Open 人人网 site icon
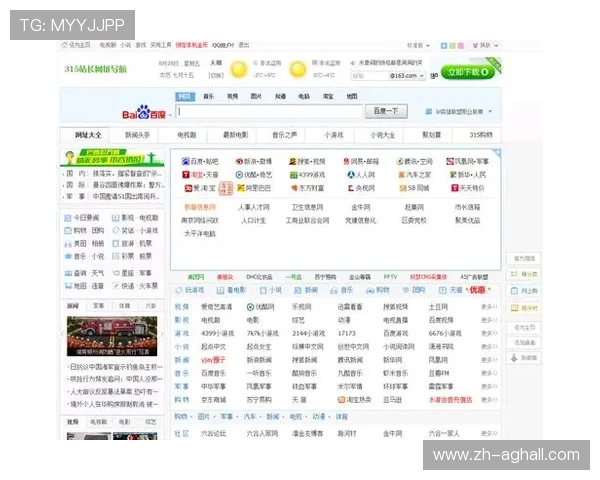This screenshot has width=600, height=480. [351, 175]
